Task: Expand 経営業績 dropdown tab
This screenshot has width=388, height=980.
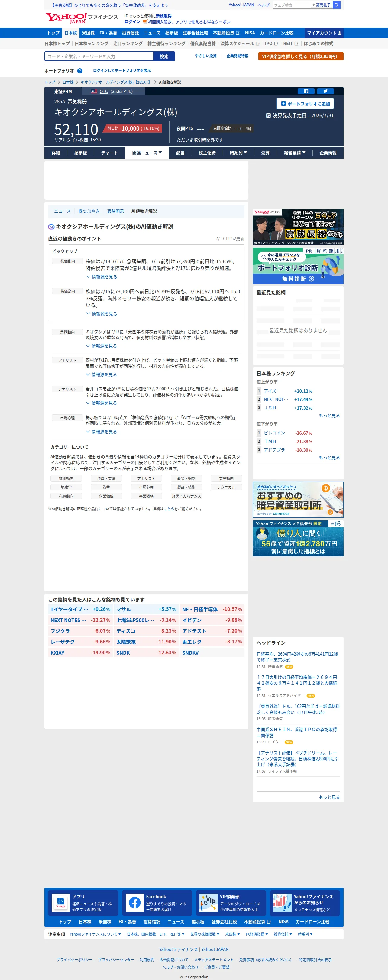Action: [x=294, y=153]
